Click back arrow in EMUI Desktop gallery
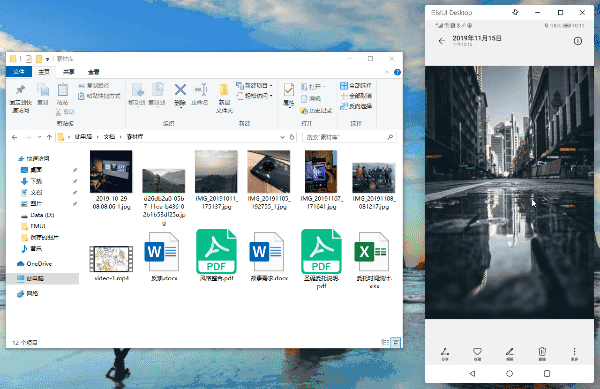600x389 pixels. (x=442, y=41)
